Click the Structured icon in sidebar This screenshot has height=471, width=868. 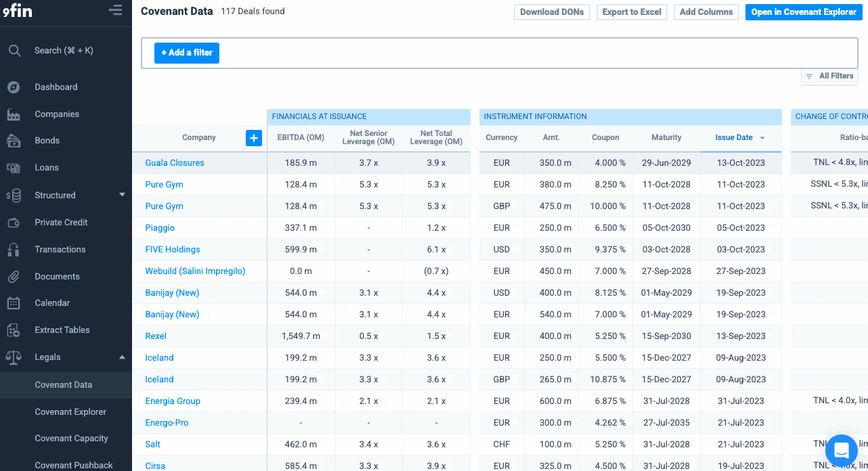click(14, 196)
